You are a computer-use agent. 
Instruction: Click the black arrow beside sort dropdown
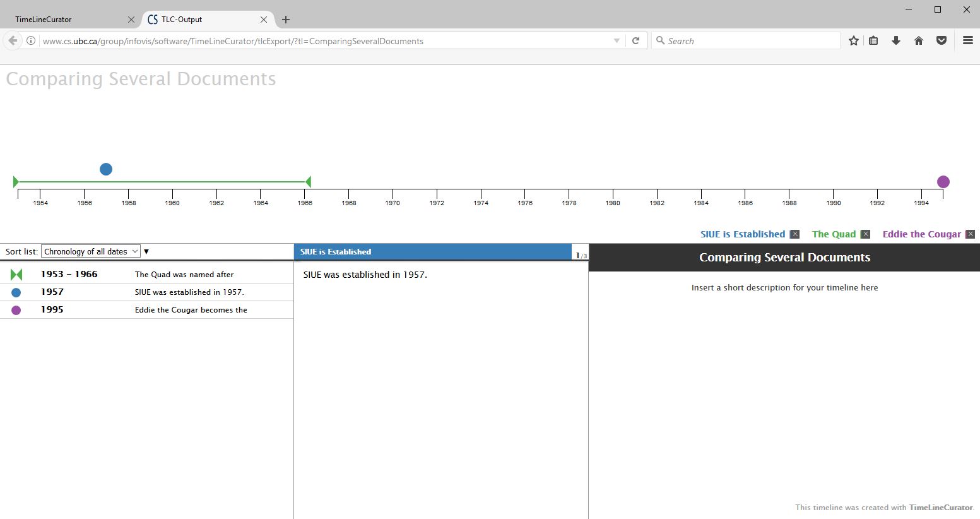tap(146, 251)
